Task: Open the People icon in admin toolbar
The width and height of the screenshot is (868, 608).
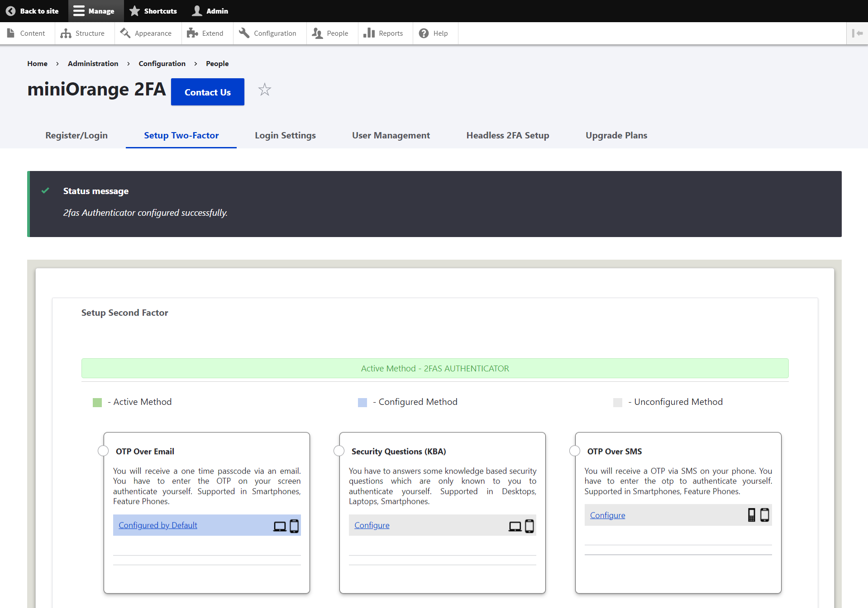Action: [317, 33]
